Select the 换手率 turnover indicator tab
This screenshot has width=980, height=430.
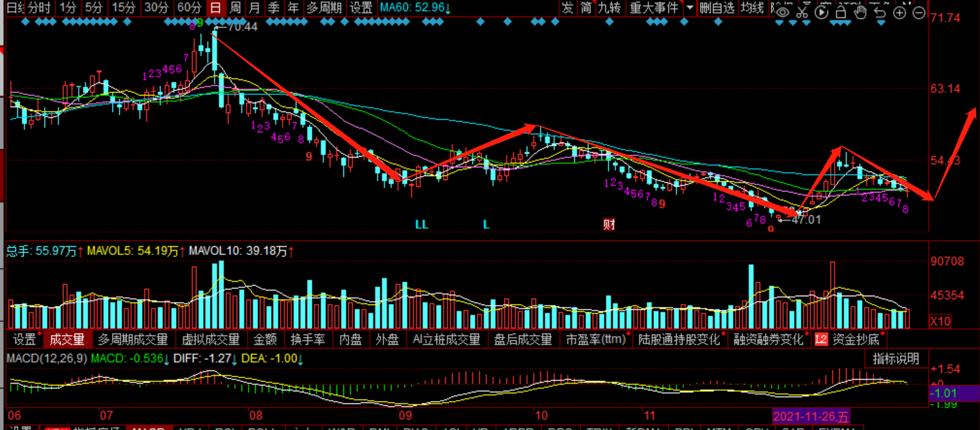[309, 339]
